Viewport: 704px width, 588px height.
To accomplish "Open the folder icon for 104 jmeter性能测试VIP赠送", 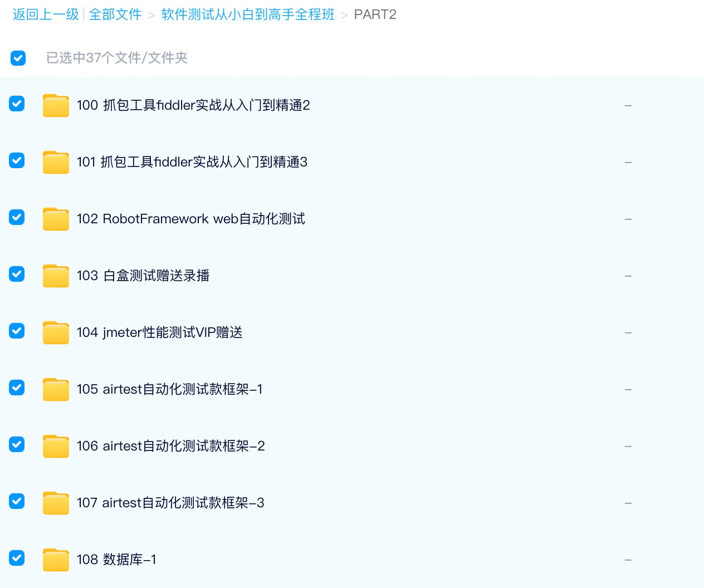I will 56,332.
